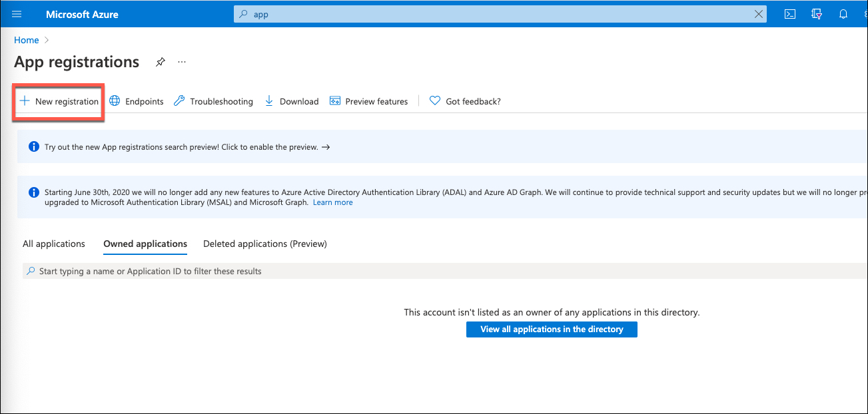Image resolution: width=868 pixels, height=414 pixels.
Task: Open the ellipsis more options menu
Action: [x=182, y=62]
